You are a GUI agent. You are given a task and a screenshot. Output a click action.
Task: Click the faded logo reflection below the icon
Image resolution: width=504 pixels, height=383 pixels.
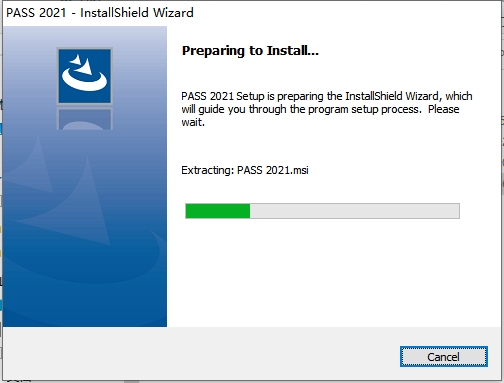[x=85, y=119]
